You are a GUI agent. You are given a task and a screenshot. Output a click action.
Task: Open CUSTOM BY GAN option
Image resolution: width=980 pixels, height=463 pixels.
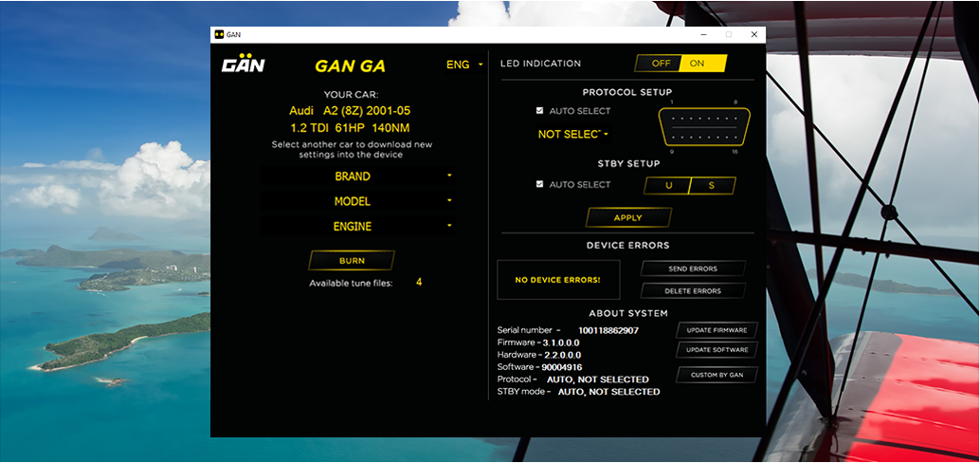pos(717,375)
